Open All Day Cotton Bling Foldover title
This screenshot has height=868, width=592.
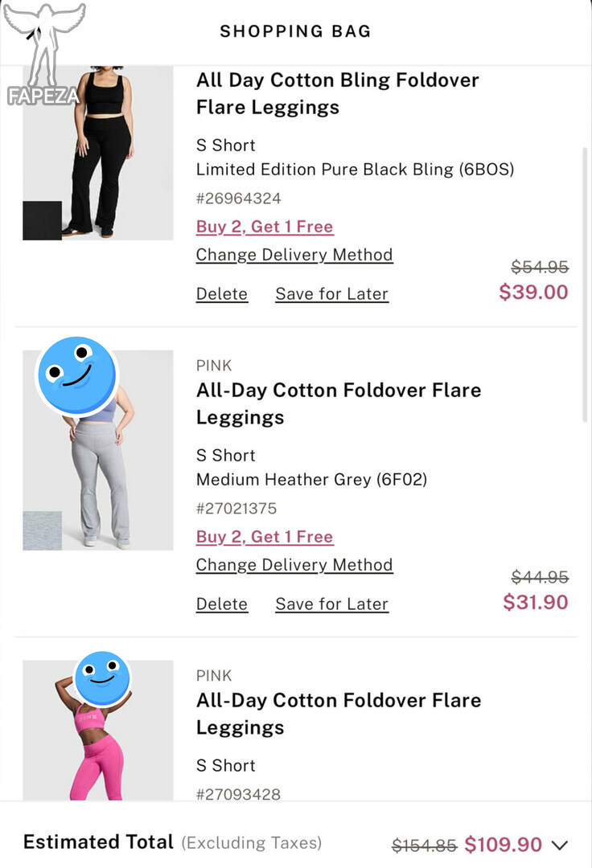click(x=337, y=93)
